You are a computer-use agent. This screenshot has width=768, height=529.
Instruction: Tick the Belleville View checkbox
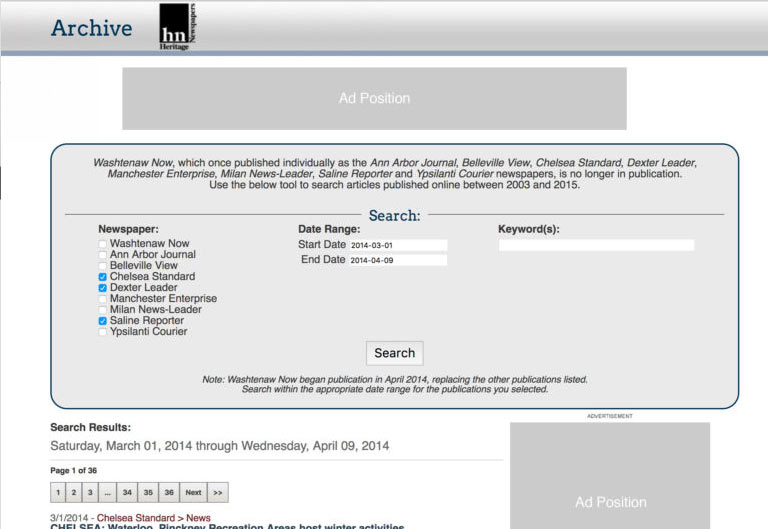coord(103,266)
